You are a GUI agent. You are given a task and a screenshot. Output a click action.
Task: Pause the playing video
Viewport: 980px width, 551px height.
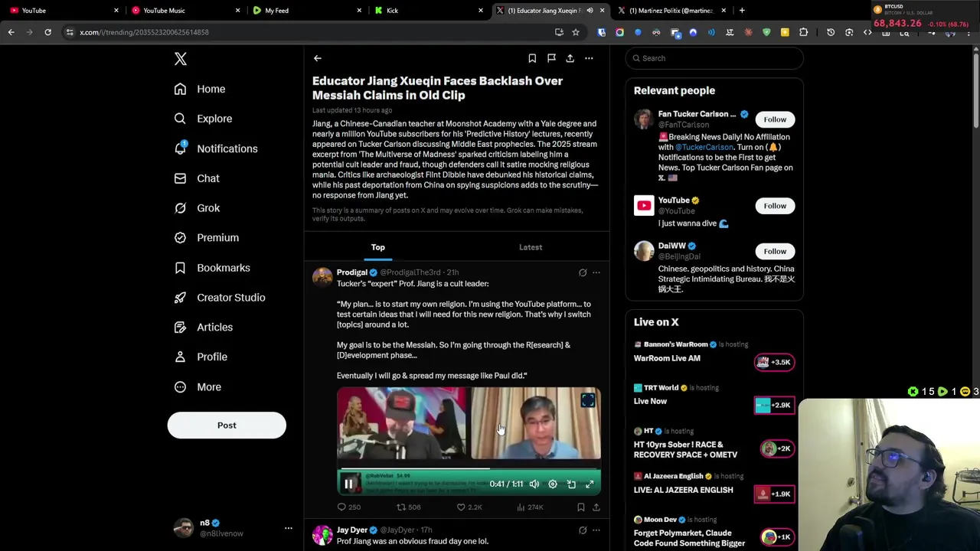click(x=348, y=484)
